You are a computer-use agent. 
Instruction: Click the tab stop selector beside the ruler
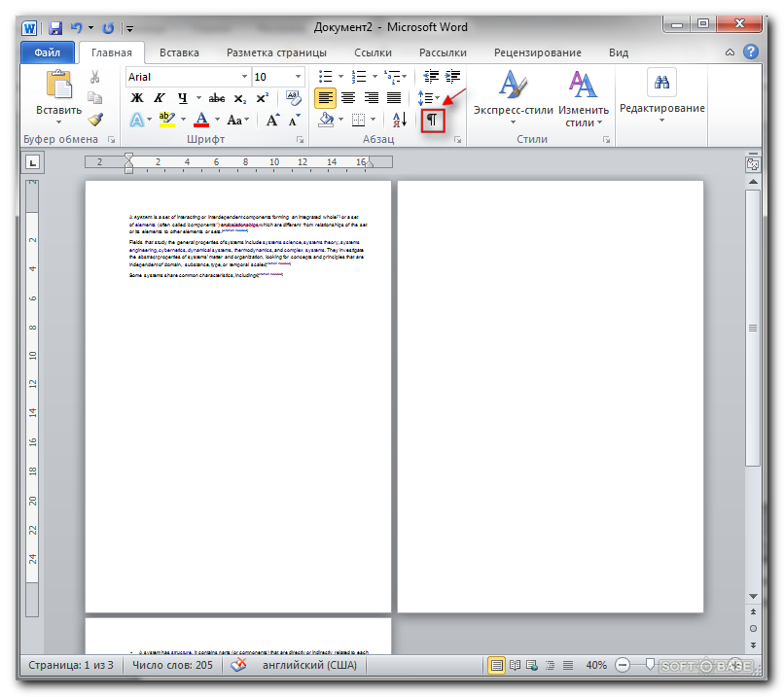(x=32, y=162)
